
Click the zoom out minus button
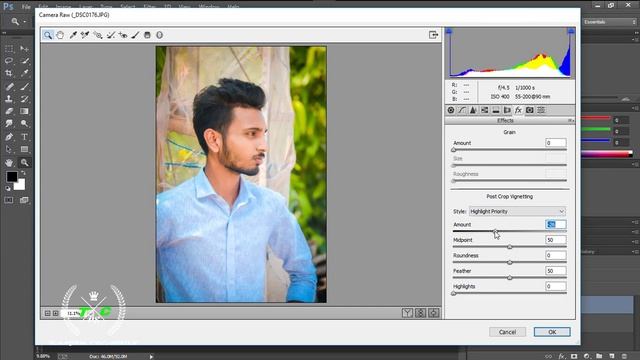click(47, 313)
